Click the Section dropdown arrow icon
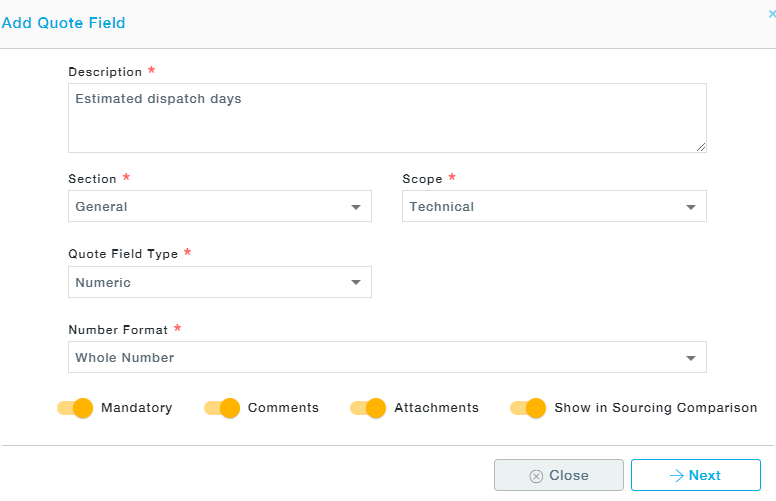 pyautogui.click(x=356, y=207)
